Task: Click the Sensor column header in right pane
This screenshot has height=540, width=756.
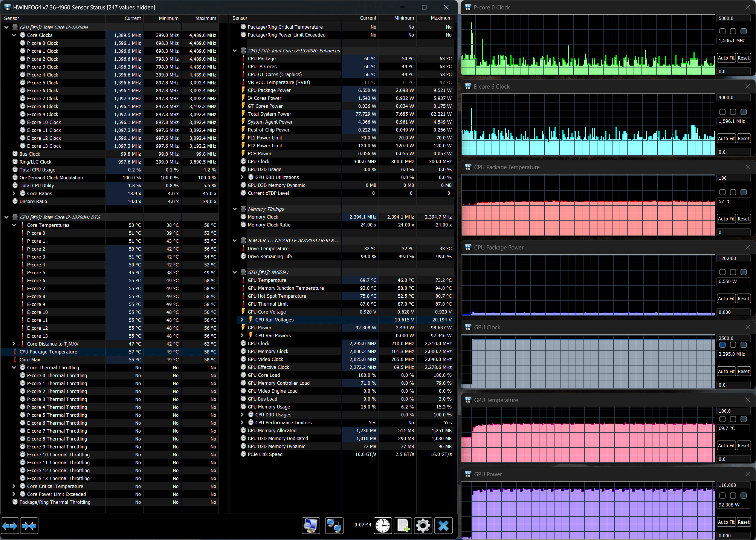Action: (x=240, y=18)
